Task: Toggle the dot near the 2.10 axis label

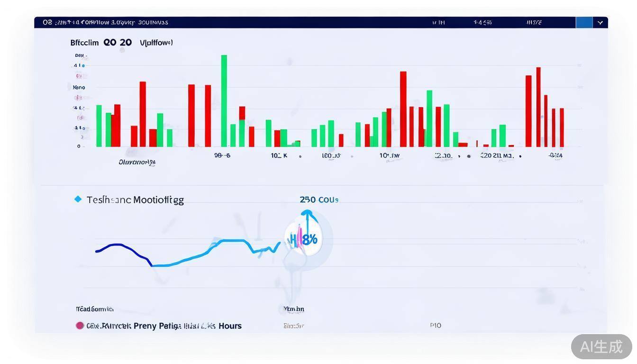Action: click(x=458, y=156)
